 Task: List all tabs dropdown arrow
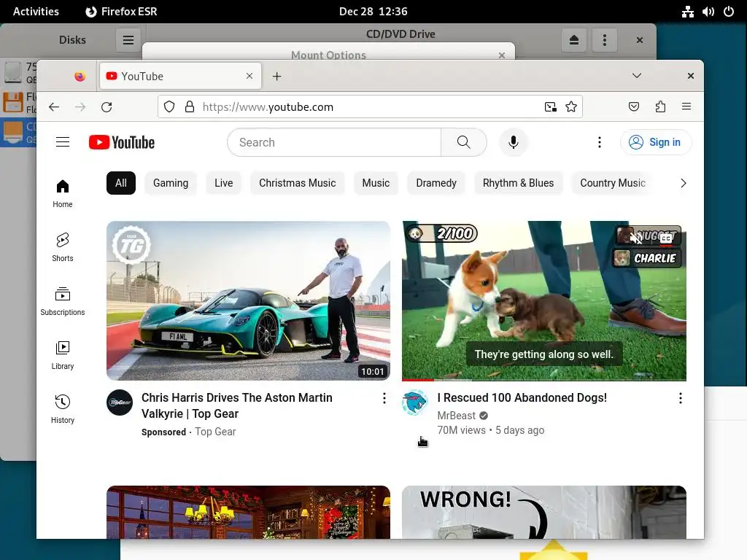(636, 76)
